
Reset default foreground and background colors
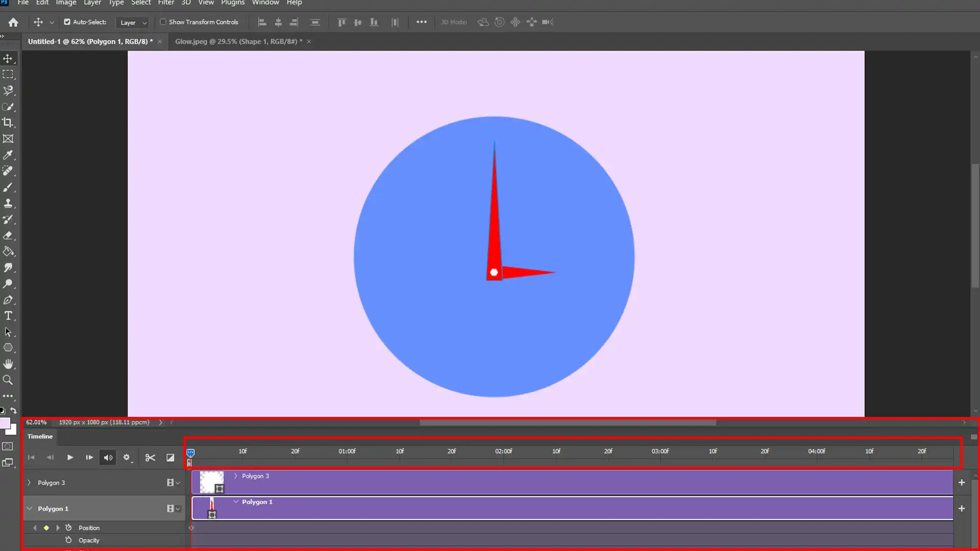tap(3, 411)
